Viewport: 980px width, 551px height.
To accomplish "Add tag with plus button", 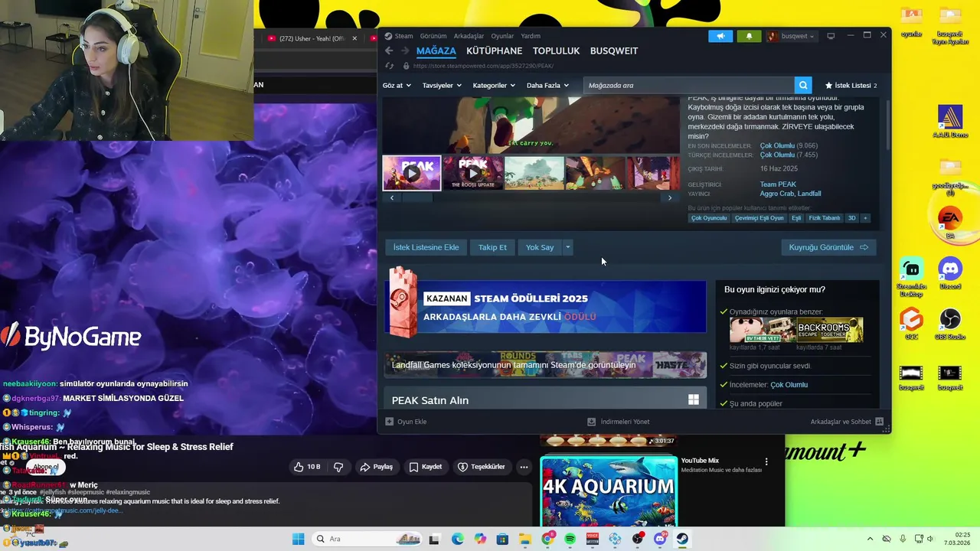I will pos(865,218).
